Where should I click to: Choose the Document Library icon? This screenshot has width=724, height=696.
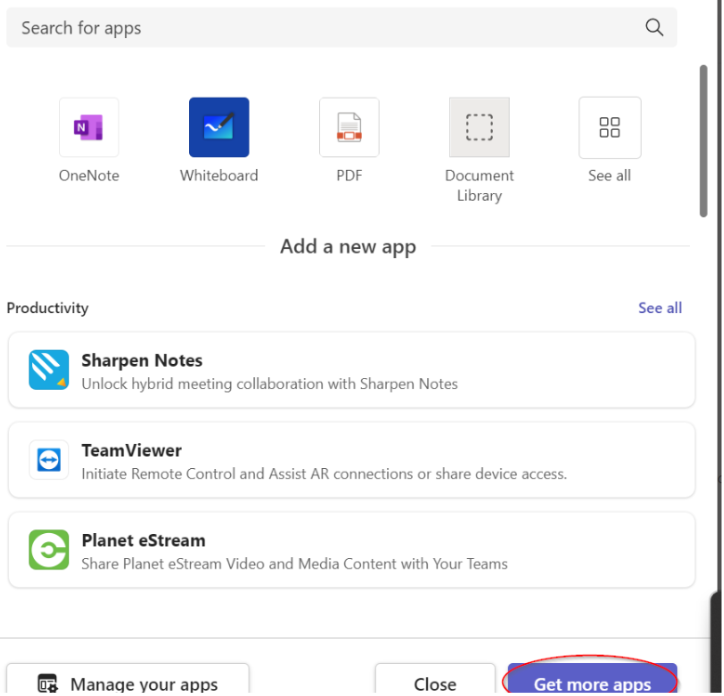click(479, 127)
